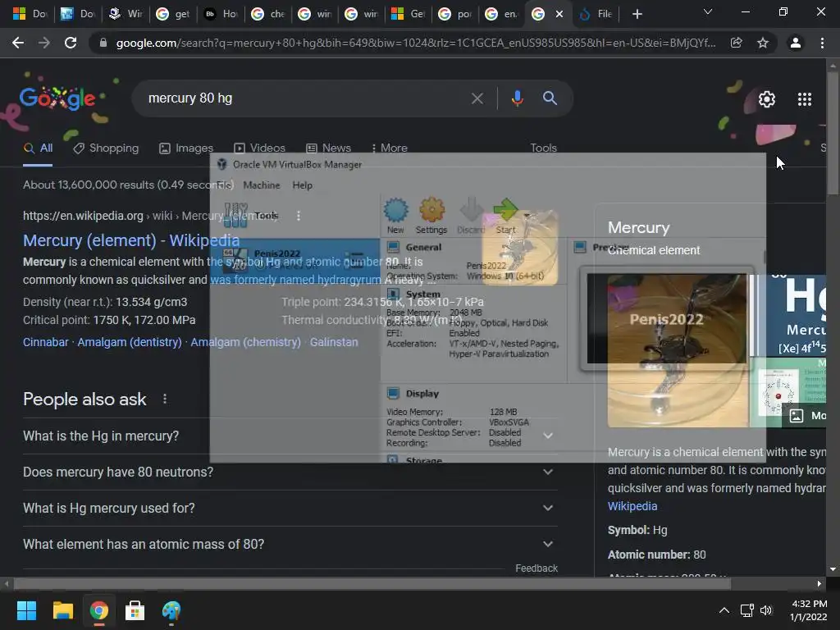Submit search with the magnifier icon
The height and width of the screenshot is (630, 840).
(550, 98)
